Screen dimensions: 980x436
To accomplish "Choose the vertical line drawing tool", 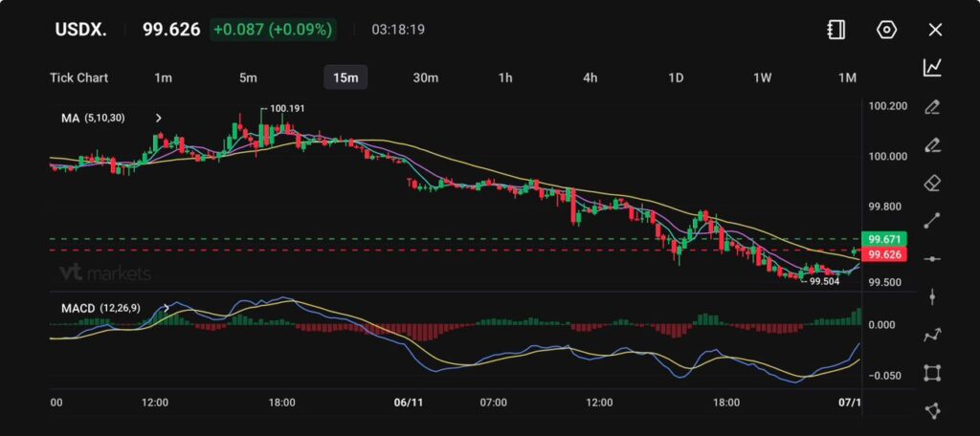I will pos(932,296).
